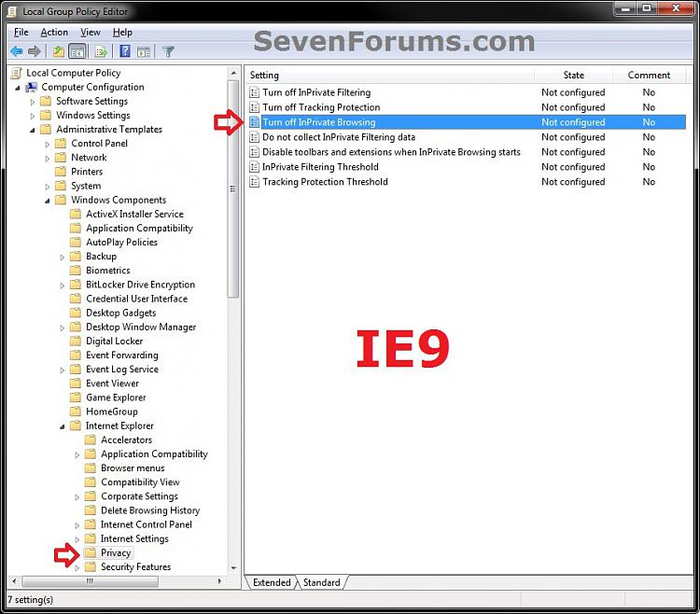Click the Local Computer Policy scroll icon
The width and height of the screenshot is (700, 614).
click(x=17, y=73)
